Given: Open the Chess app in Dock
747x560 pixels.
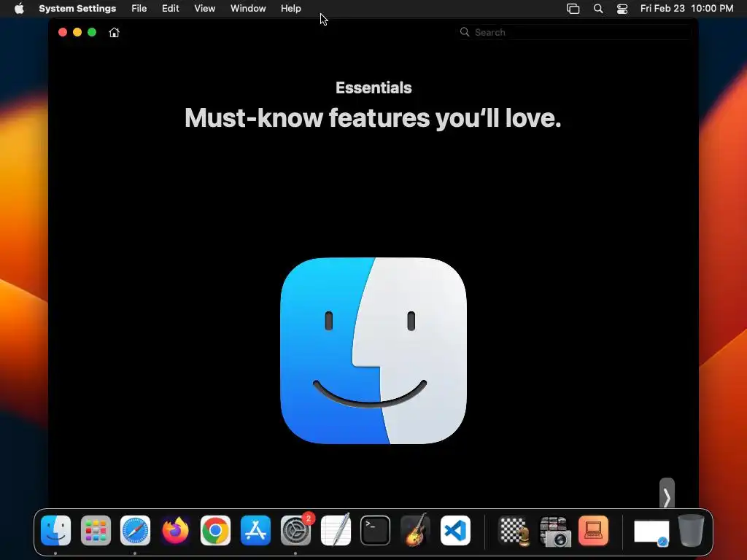Looking at the screenshot, I should pyautogui.click(x=514, y=531).
